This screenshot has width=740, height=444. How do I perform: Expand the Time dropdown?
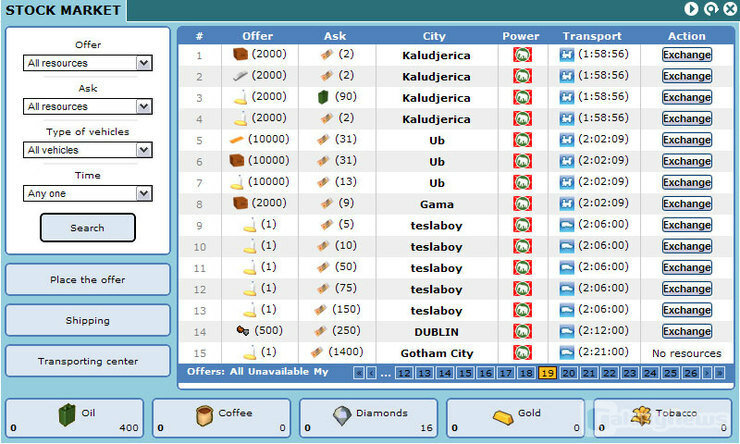[87, 193]
